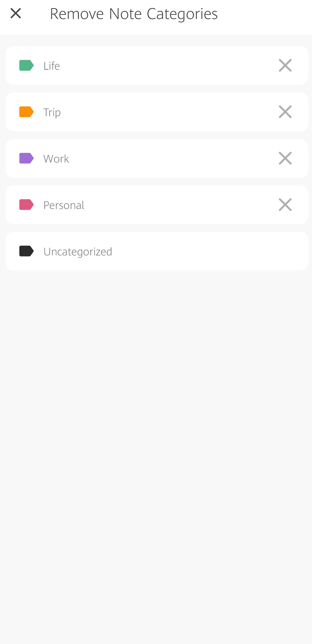
Task: Delete the Trip category
Action: pos(285,112)
